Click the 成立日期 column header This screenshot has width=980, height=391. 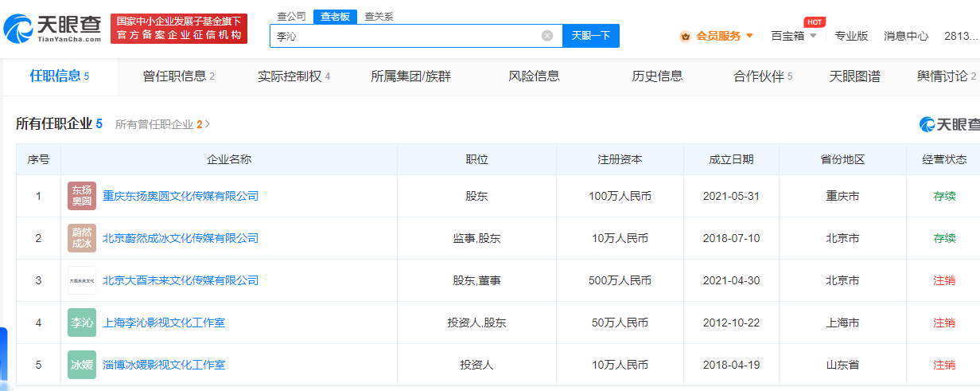pyautogui.click(x=731, y=159)
